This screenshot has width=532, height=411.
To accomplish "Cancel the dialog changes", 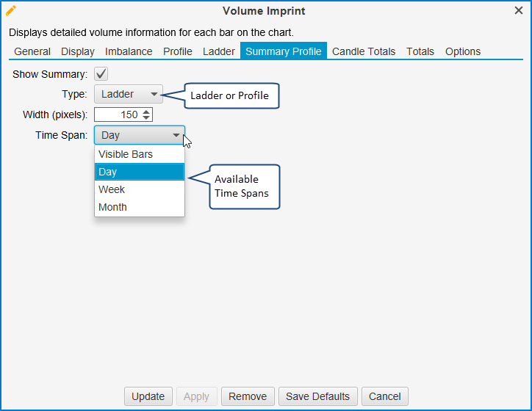I will pos(384,396).
